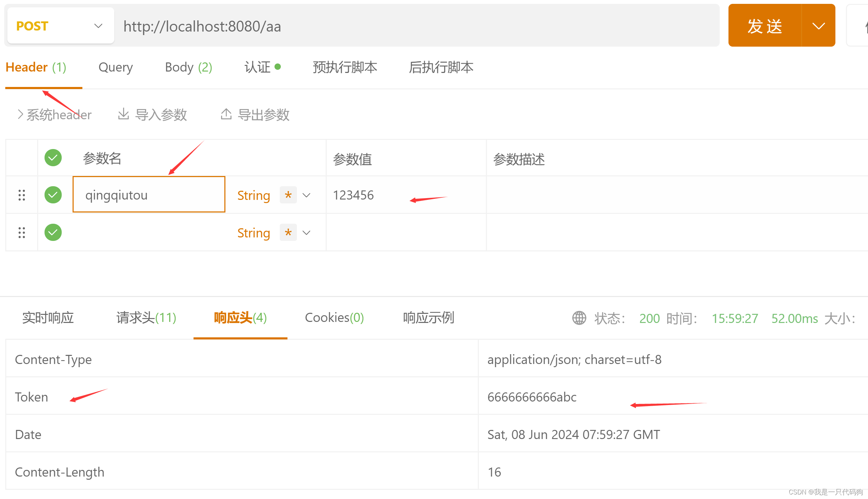Click the drag handle beside qingqiutou row

pyautogui.click(x=21, y=195)
